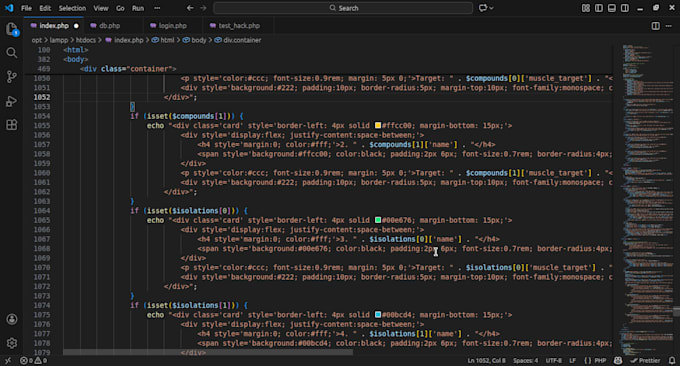Open the Run and Debug view
This screenshot has height=366, width=680.
click(12, 101)
